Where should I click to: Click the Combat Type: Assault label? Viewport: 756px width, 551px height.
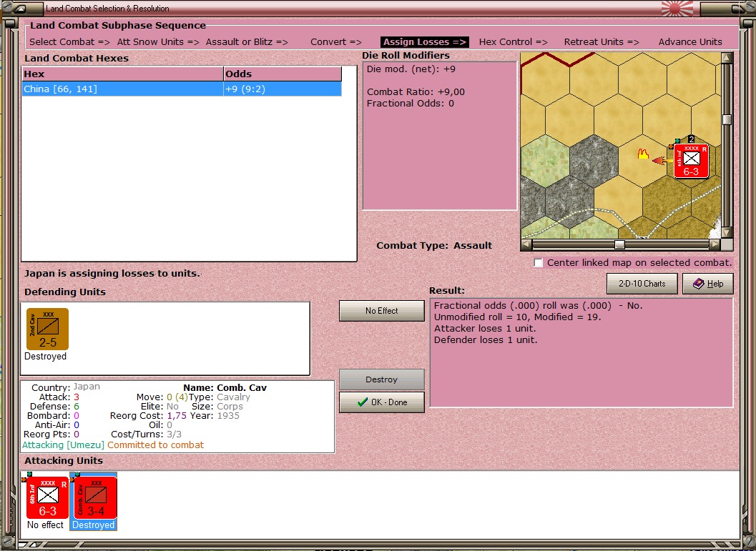[x=434, y=246]
